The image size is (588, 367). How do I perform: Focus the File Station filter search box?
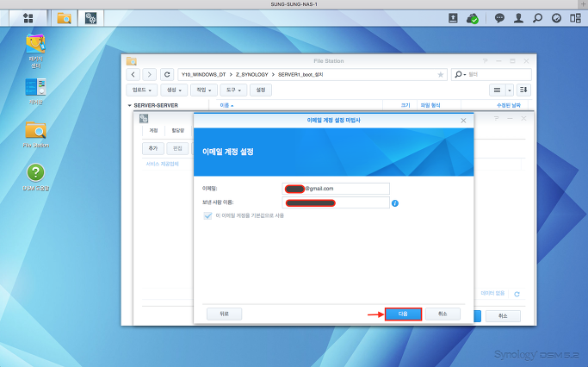coord(492,75)
